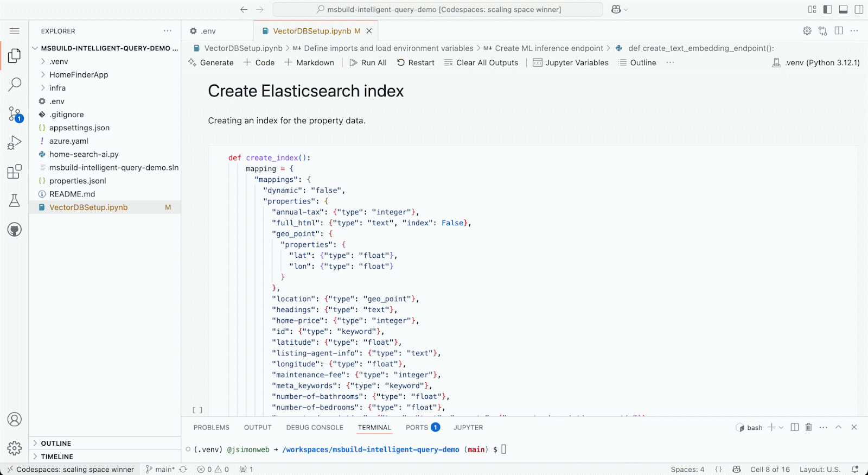Toggle the primary side bar layout button
This screenshot has width=868, height=475.
point(827,9)
